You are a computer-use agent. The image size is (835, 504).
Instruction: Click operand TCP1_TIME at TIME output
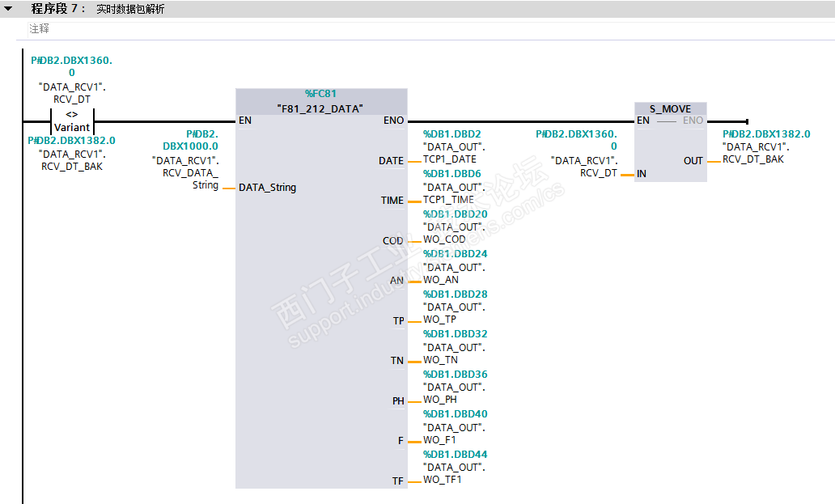click(x=448, y=200)
